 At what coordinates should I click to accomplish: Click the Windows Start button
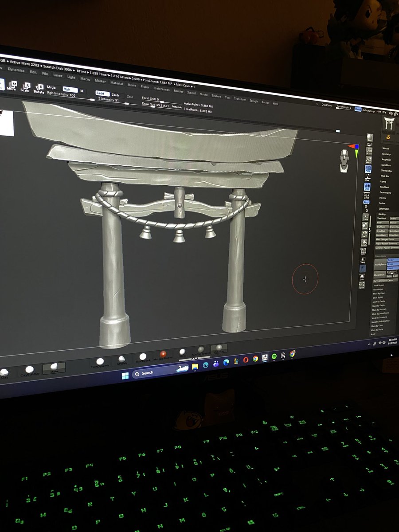click(125, 375)
